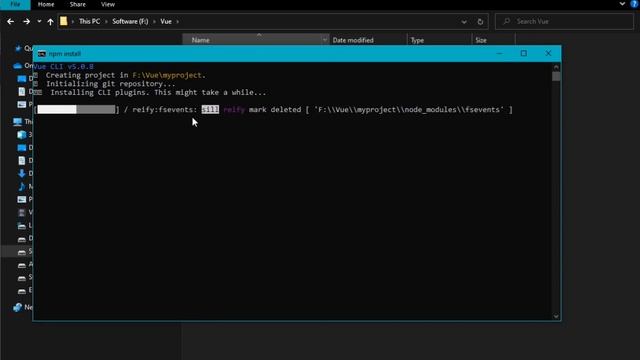
Task: Click the console scroll down arrow
Action: coord(556,316)
